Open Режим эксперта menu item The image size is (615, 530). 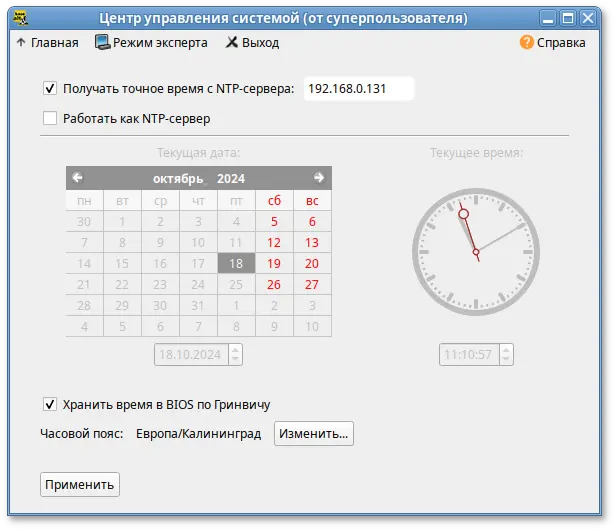[x=160, y=43]
